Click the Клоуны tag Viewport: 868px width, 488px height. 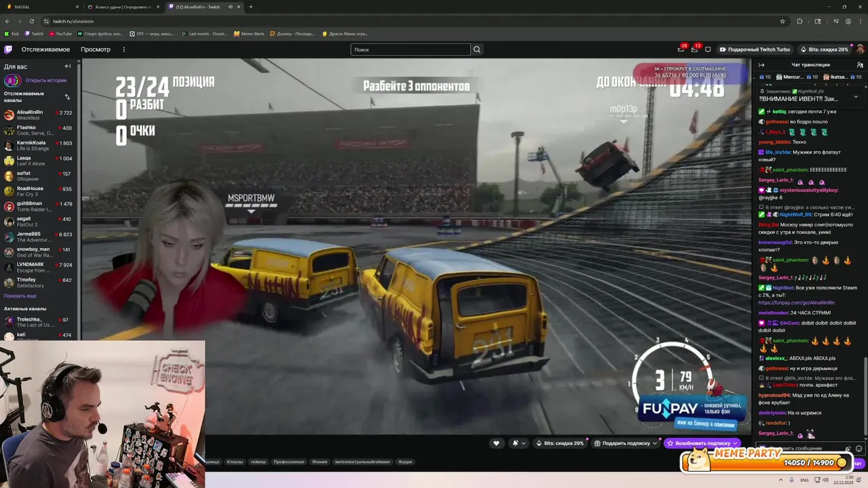pyautogui.click(x=235, y=462)
